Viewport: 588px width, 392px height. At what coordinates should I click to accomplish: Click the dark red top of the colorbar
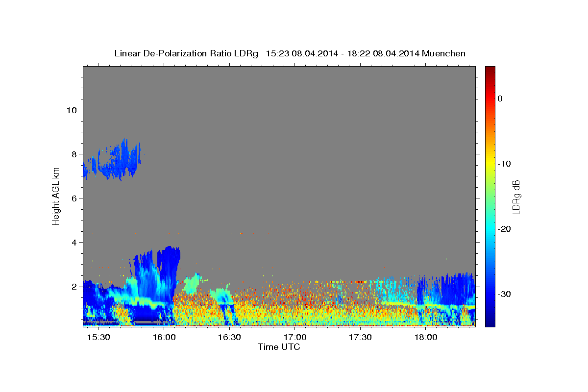(x=490, y=70)
